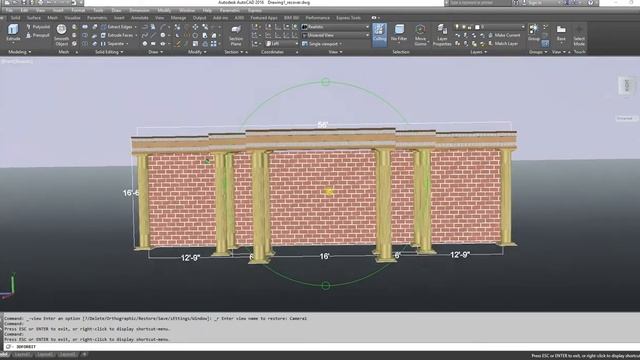Screen dimensions: 640x360
Task: Open the Featured Apps ribbon tab
Action: pos(264,18)
